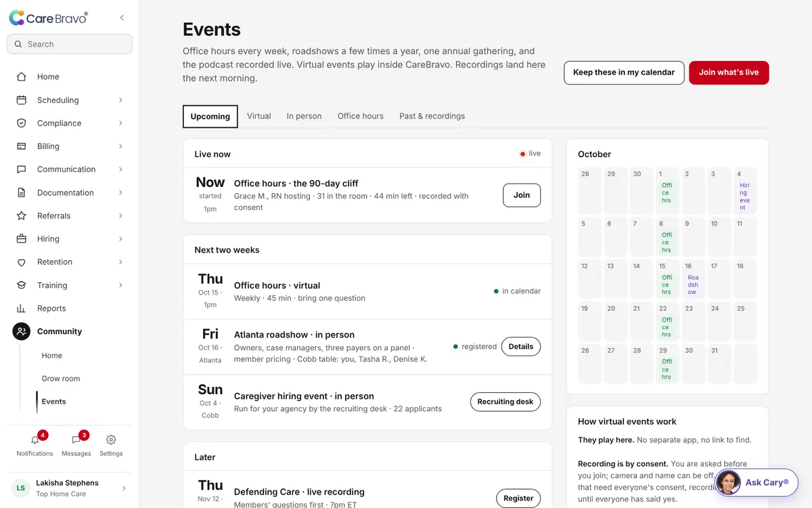Screen dimensions: 812x508
Task: Click Ask Cary assistant avatar
Action: click(x=729, y=483)
